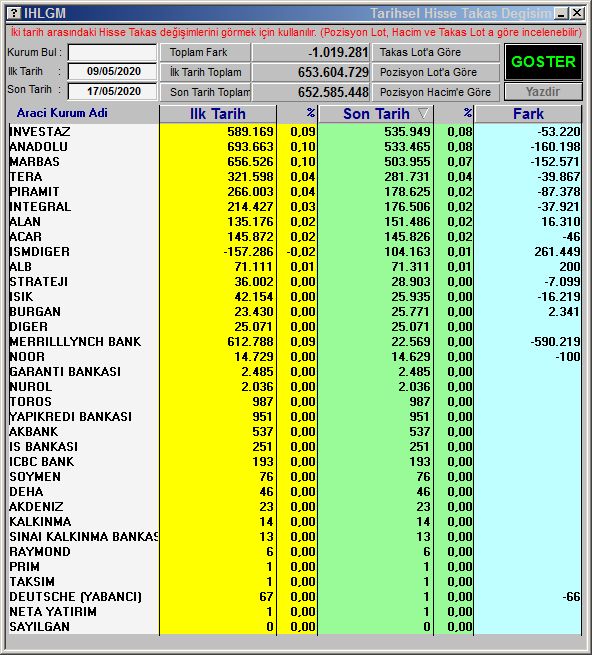
Task: Sort by Fark column header
Action: click(528, 114)
